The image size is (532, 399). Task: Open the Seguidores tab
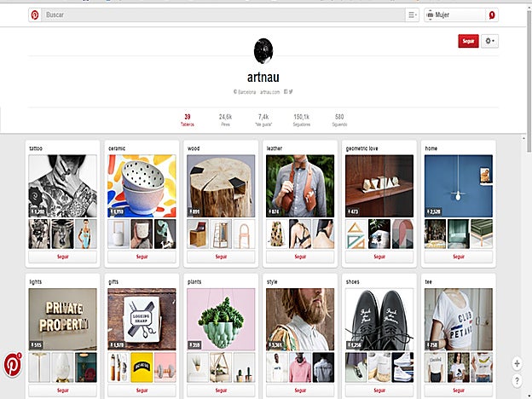pos(301,119)
